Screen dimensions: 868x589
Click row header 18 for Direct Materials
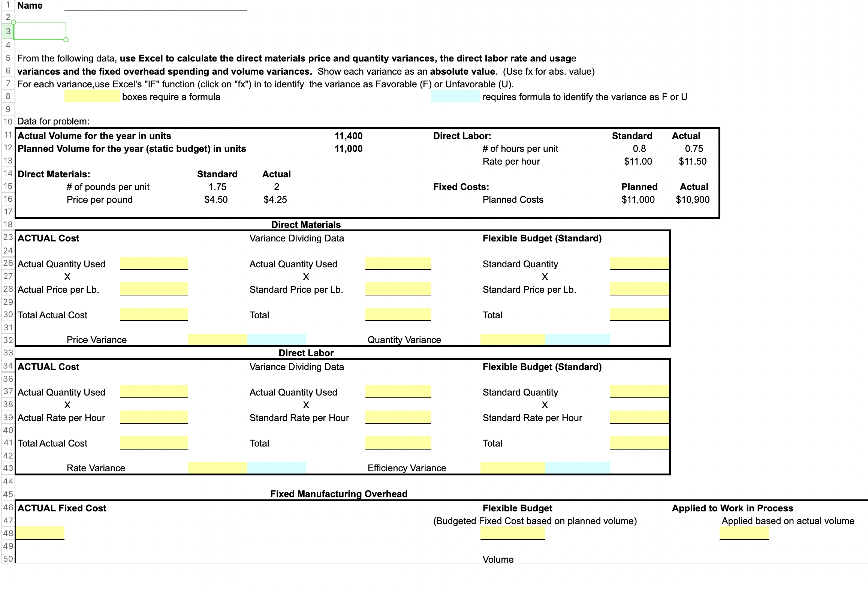(x=8, y=224)
